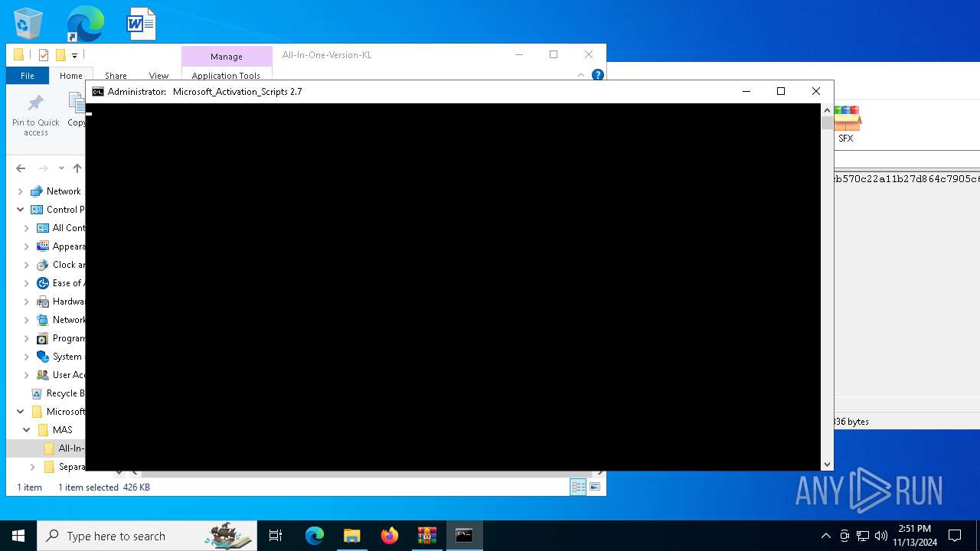Minimize the command prompt window

pyautogui.click(x=746, y=91)
